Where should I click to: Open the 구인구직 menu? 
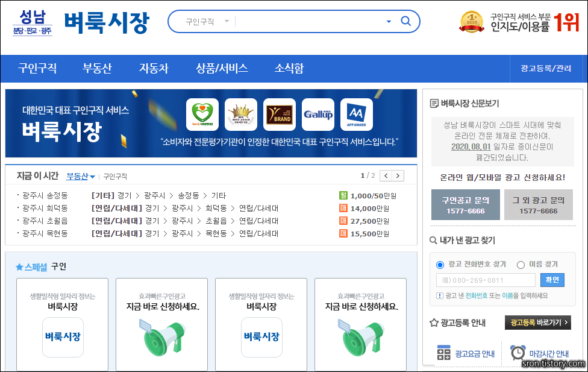[37, 68]
